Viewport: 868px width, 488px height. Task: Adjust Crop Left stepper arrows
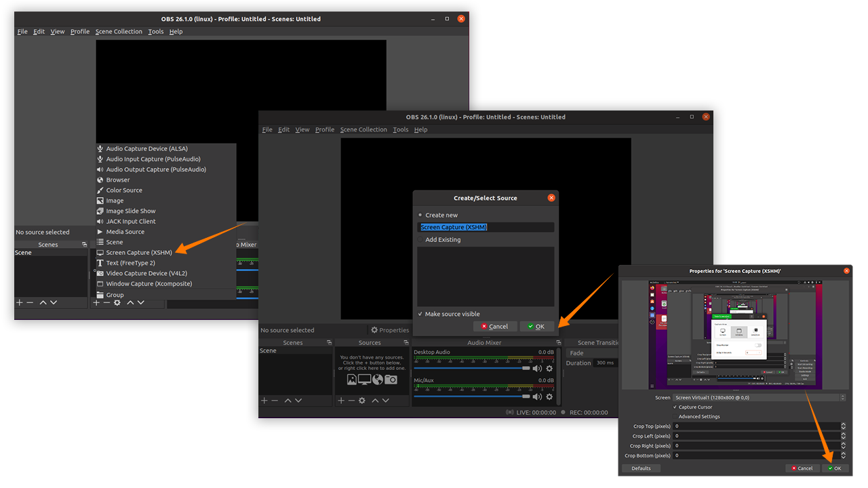click(x=844, y=436)
